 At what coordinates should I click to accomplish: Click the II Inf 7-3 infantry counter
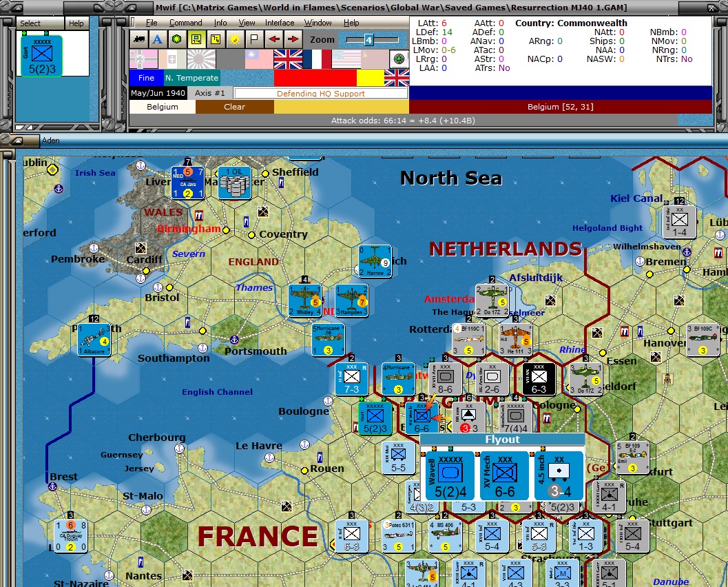(x=351, y=379)
